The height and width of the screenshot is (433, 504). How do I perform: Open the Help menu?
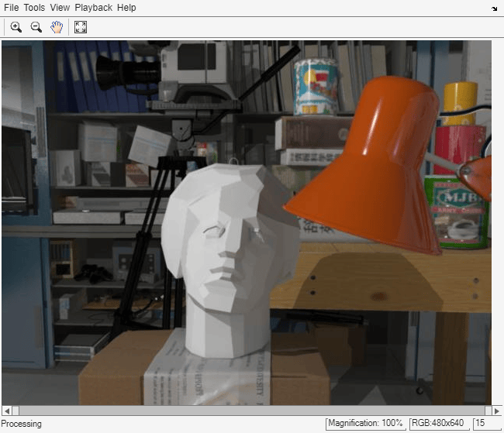126,8
